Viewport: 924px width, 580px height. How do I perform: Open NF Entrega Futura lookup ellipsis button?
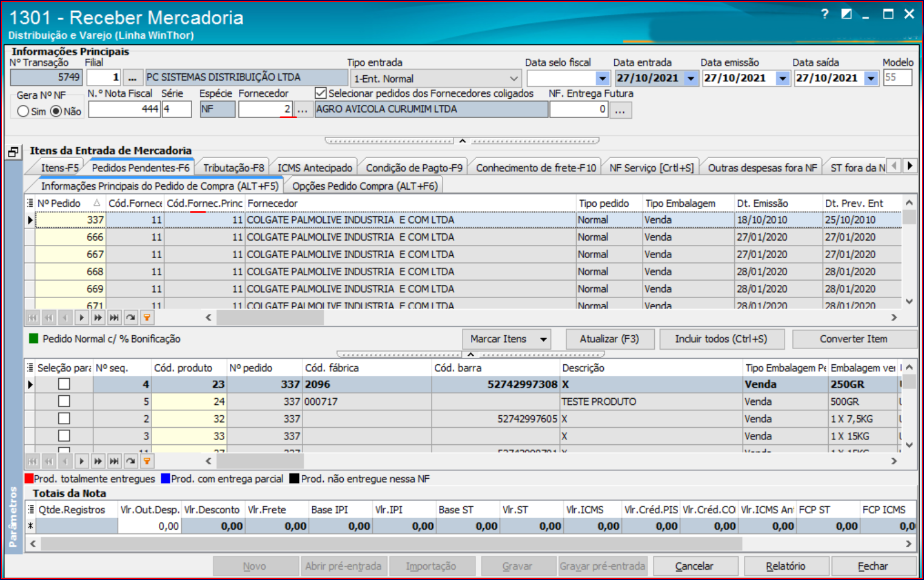tap(620, 110)
